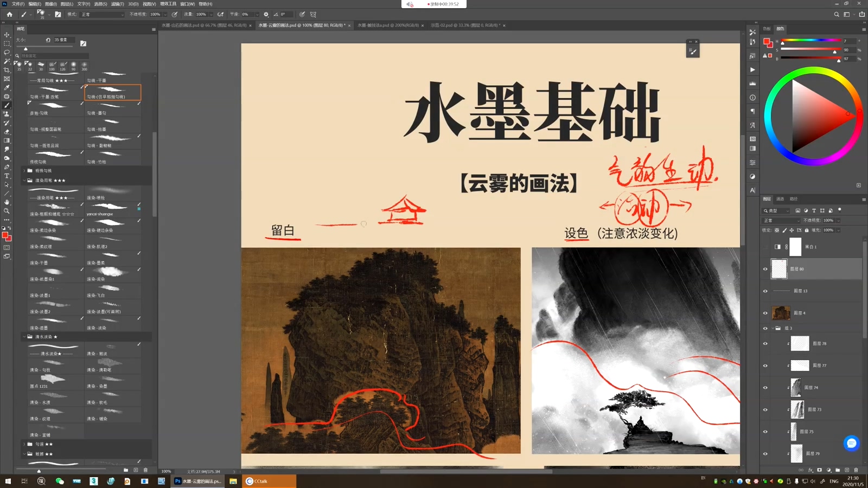Select the Move tool
The height and width of the screenshot is (488, 868).
coord(7,35)
